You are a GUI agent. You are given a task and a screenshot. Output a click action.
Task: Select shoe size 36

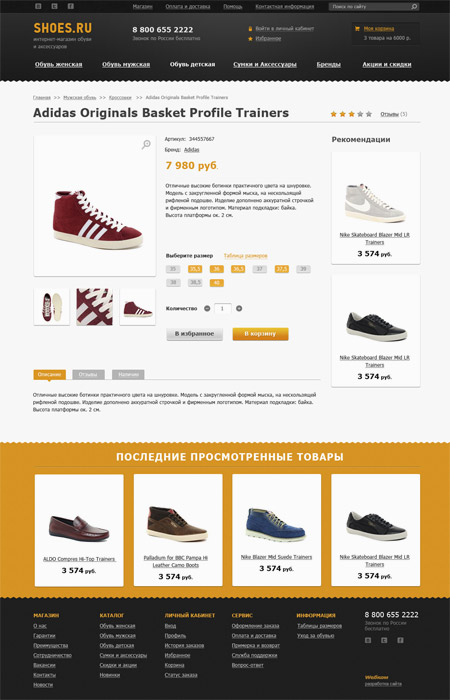(217, 269)
